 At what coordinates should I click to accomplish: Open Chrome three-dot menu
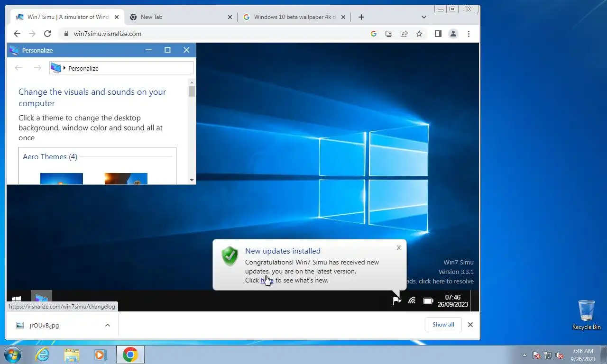point(469,34)
